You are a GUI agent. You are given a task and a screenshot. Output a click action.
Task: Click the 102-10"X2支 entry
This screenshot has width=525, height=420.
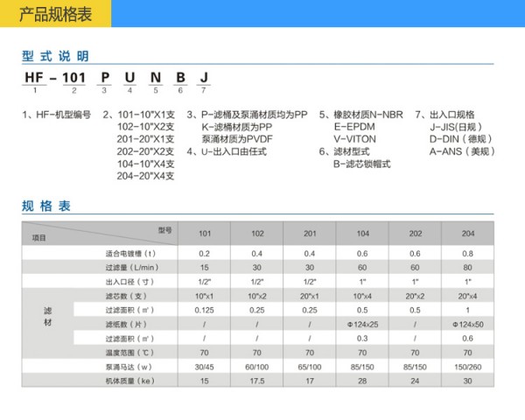(x=145, y=127)
